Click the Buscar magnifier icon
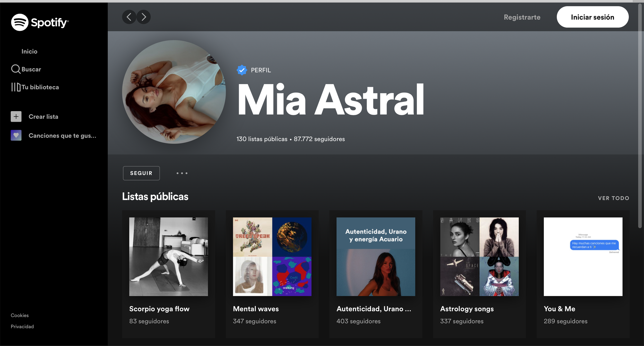 [16, 69]
